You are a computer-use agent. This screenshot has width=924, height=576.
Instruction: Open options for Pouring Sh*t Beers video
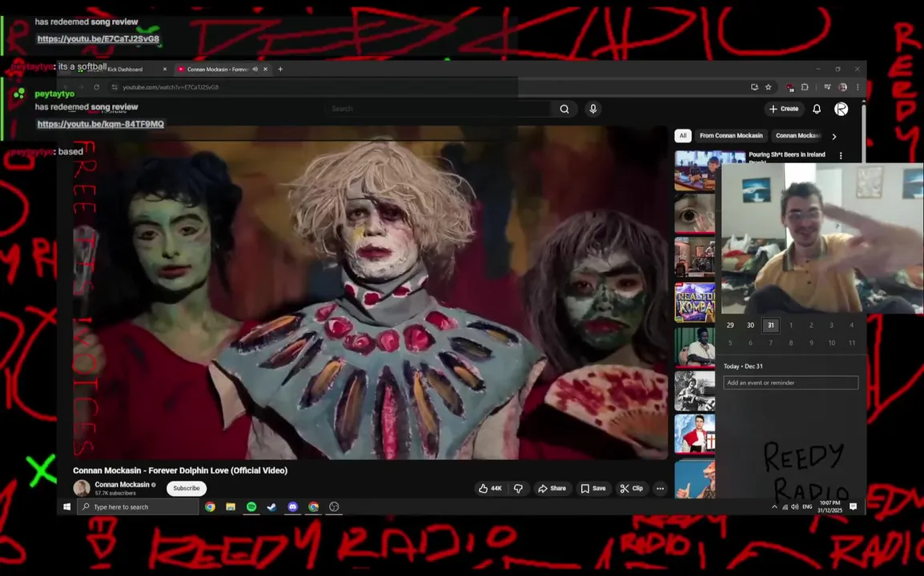pos(841,156)
